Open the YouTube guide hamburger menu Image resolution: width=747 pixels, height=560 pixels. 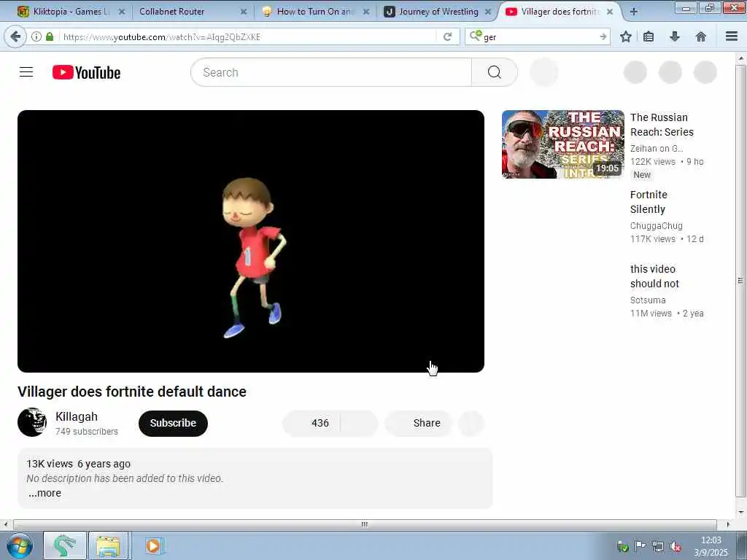[x=26, y=72]
